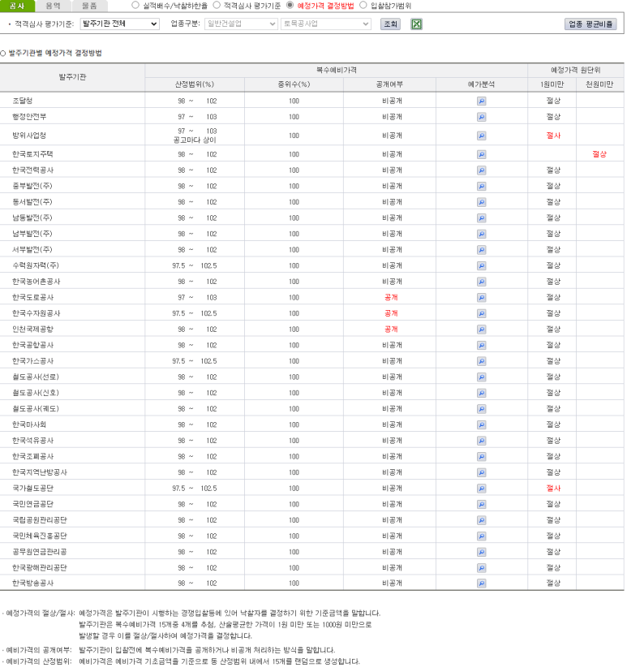Click red 공개 in 한국도로공사 row
627x672 pixels.
coord(391,297)
